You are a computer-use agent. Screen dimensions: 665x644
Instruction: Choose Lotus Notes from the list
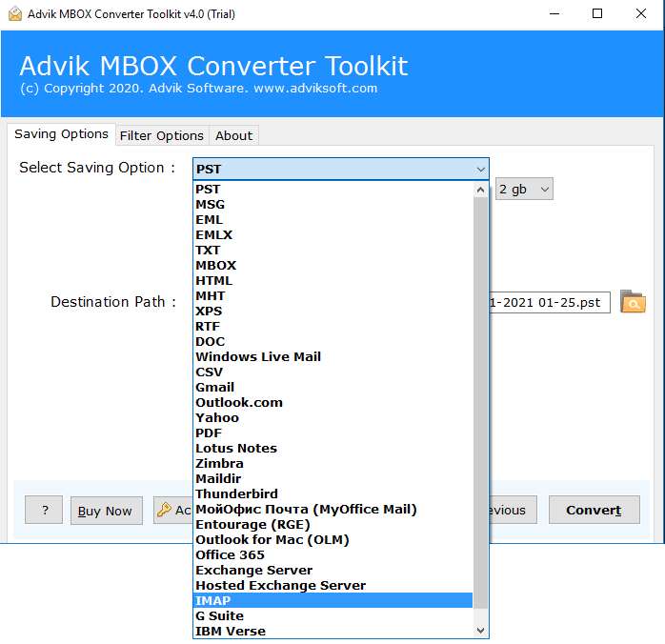(x=332, y=449)
